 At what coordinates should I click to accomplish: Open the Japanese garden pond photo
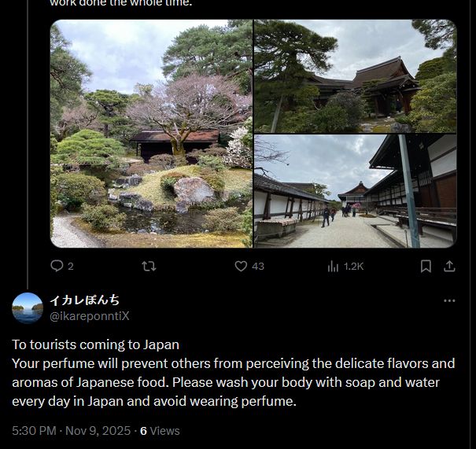point(151,134)
